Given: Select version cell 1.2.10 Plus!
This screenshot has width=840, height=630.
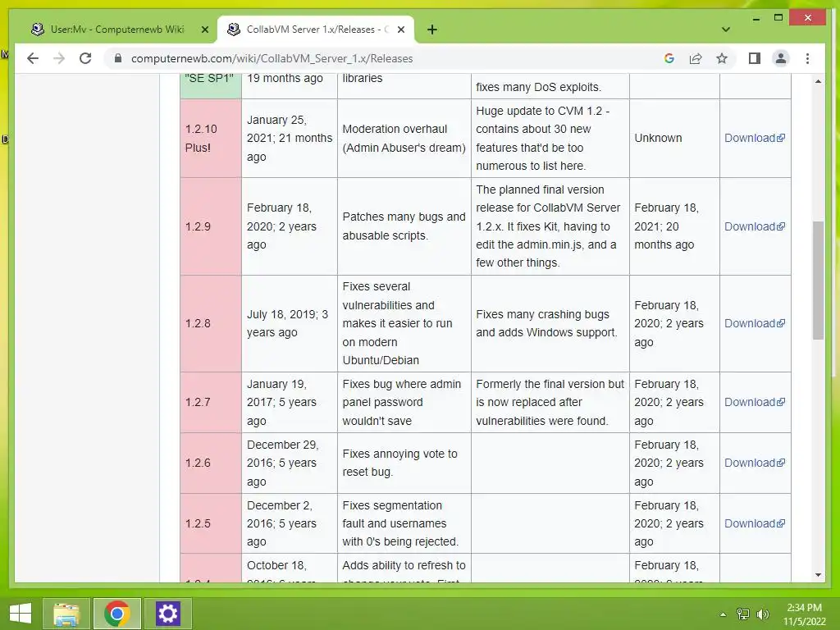Looking at the screenshot, I should click(x=211, y=138).
